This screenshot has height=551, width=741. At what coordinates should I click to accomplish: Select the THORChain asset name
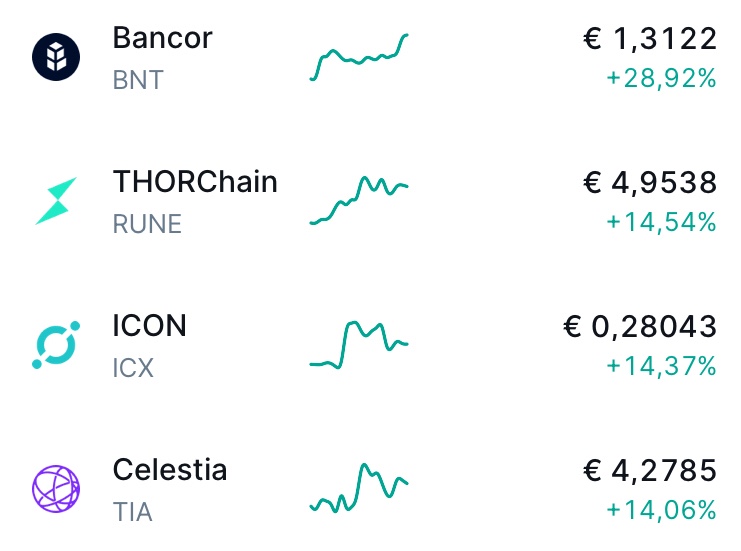click(x=195, y=182)
